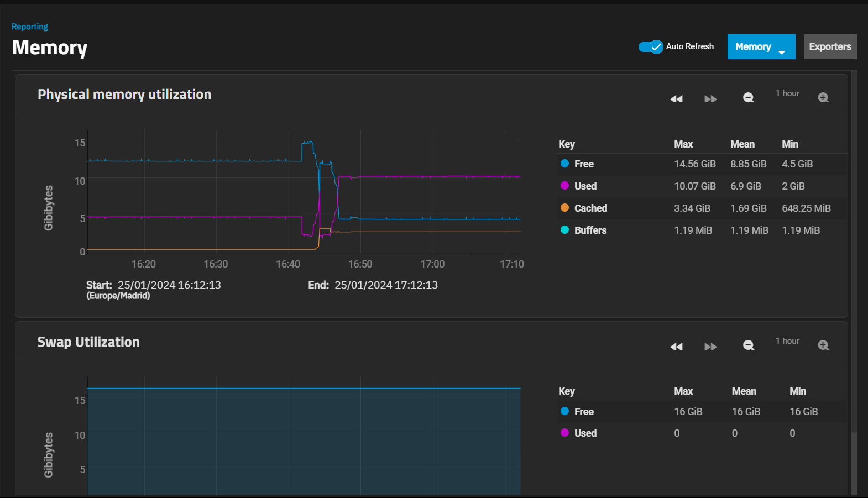The image size is (868, 498).
Task: Toggle the Auto Refresh switch
Action: (x=651, y=47)
